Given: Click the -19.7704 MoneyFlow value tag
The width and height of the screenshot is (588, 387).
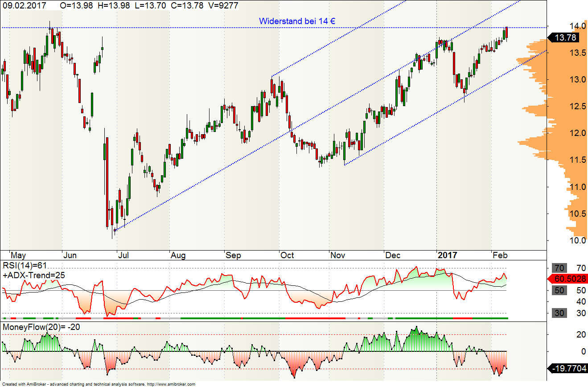Looking at the screenshot, I should tap(567, 369).
